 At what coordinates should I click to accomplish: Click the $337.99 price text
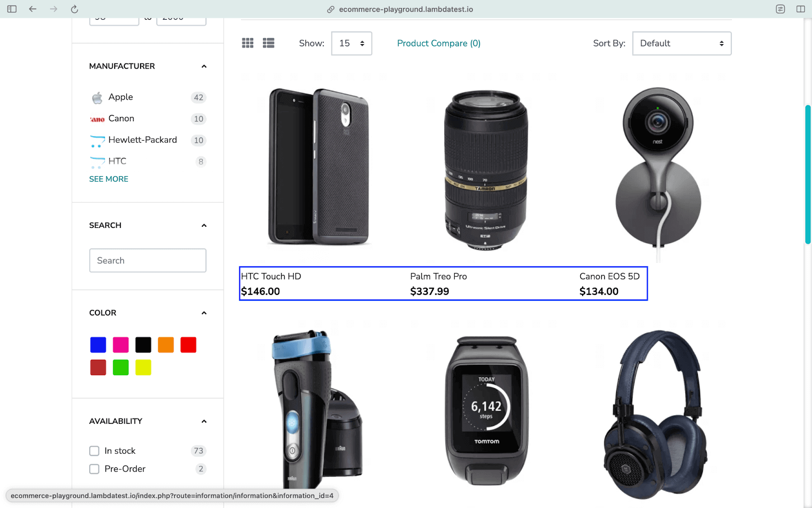coord(430,291)
